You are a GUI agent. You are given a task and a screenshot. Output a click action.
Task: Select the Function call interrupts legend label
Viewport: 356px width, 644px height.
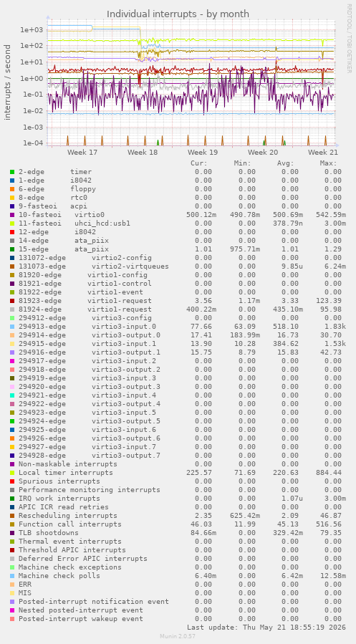69,524
